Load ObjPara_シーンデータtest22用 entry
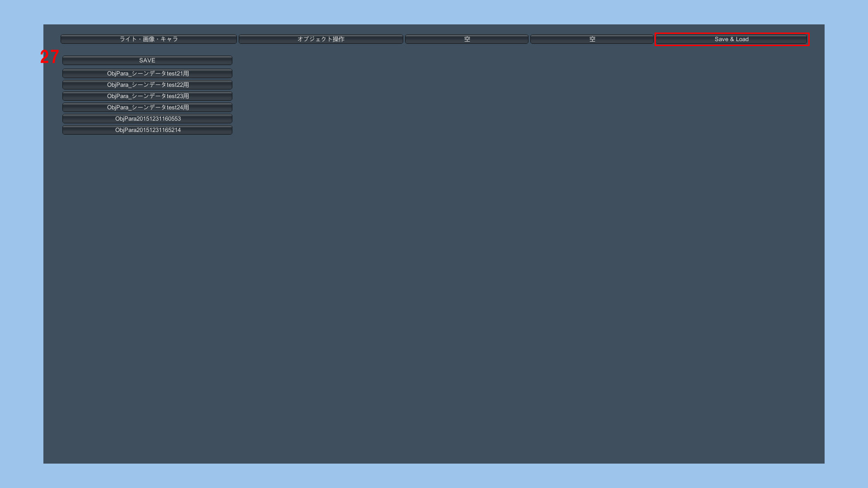 (x=147, y=85)
